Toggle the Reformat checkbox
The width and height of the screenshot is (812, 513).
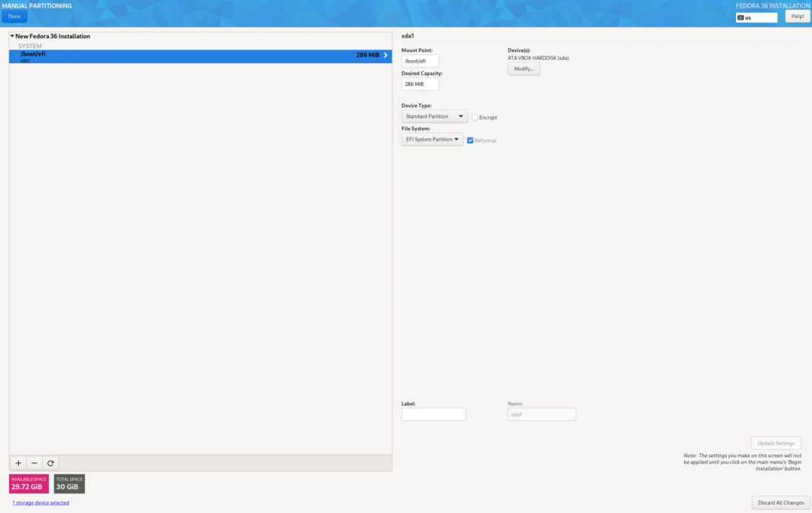(x=470, y=141)
